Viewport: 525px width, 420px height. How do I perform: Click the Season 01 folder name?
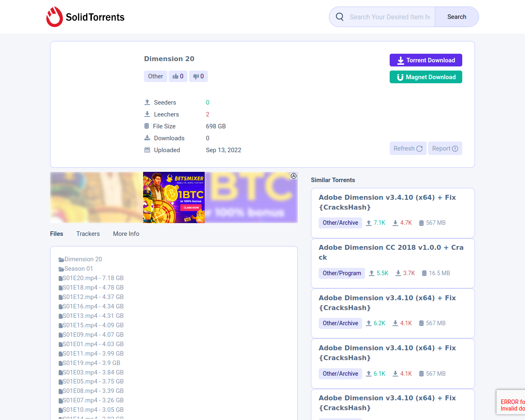click(79, 269)
